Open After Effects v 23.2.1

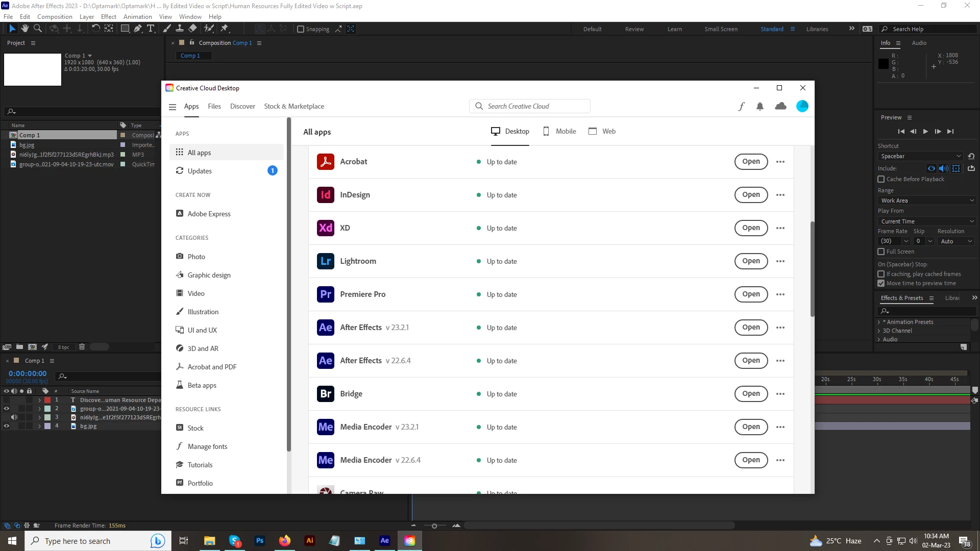[x=751, y=327]
